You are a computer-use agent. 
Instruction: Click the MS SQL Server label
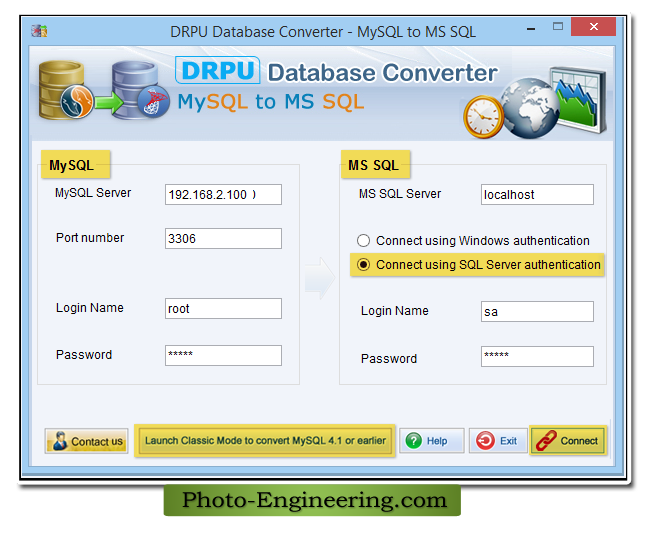pyautogui.click(x=400, y=194)
